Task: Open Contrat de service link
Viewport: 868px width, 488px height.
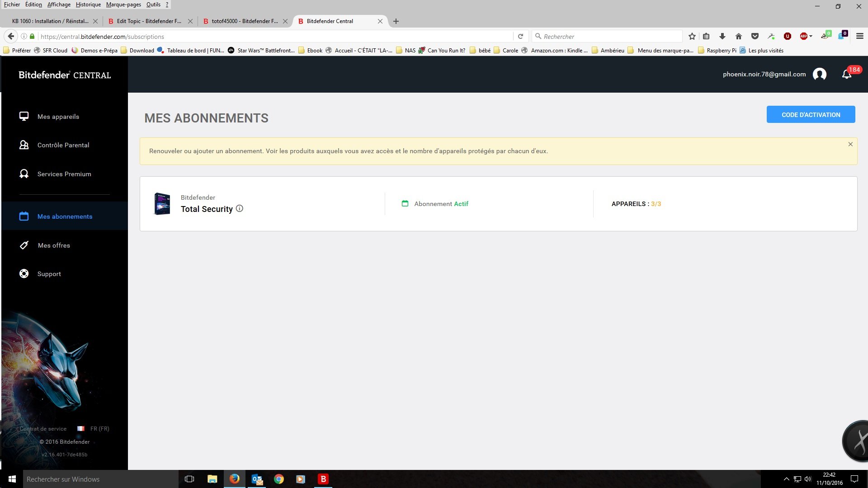Action: click(43, 429)
